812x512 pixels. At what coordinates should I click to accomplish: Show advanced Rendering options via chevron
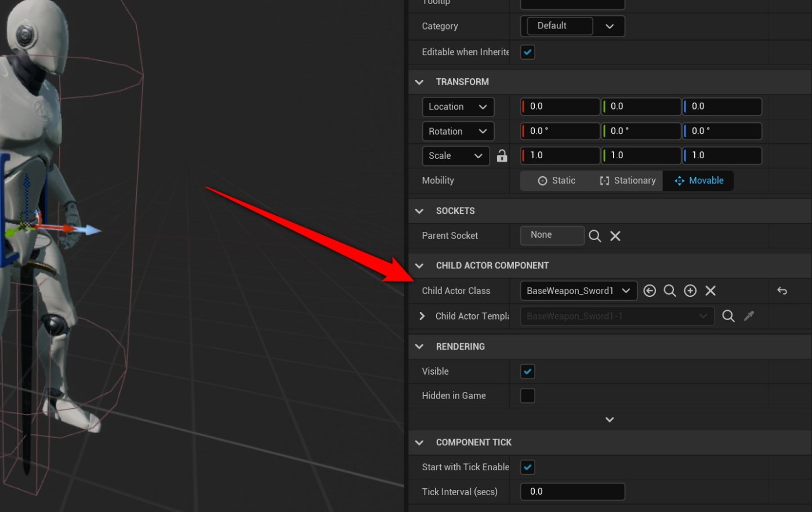(609, 419)
